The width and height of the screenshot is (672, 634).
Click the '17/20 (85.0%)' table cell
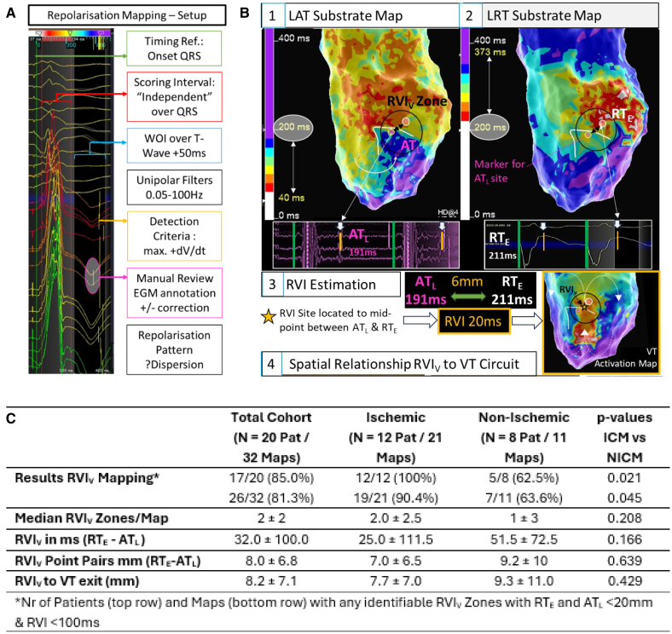[271, 478]
